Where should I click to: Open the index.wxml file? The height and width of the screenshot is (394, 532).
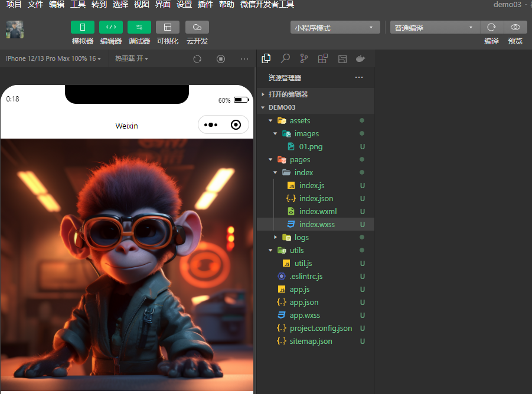tap(315, 211)
